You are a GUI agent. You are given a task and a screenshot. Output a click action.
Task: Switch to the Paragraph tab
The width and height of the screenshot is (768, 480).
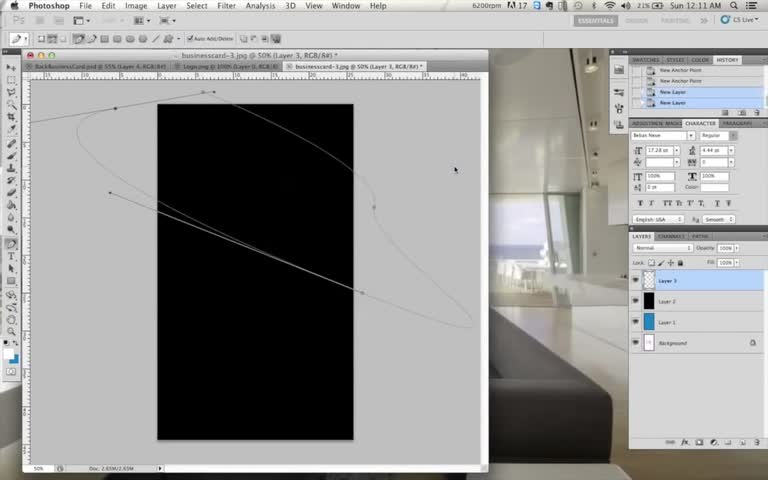coord(737,123)
